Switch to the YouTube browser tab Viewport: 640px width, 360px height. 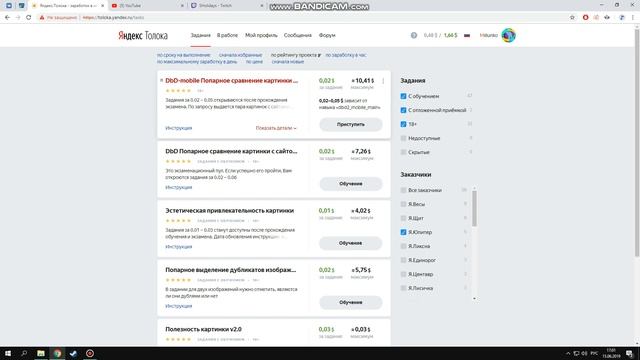[x=147, y=6]
